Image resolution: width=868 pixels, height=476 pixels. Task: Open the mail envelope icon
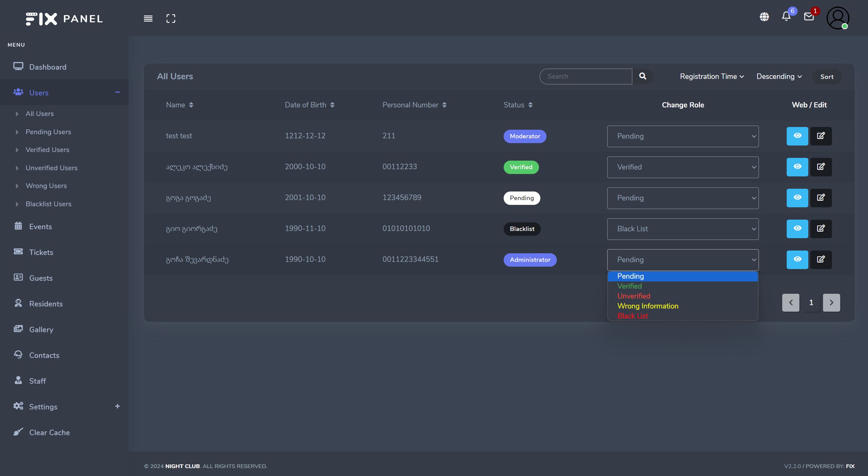tap(809, 17)
